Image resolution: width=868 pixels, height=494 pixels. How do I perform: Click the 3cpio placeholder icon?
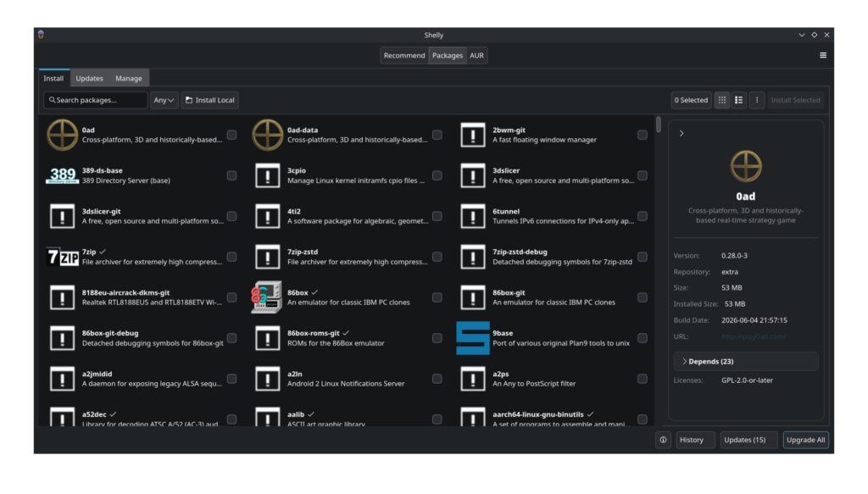(267, 175)
